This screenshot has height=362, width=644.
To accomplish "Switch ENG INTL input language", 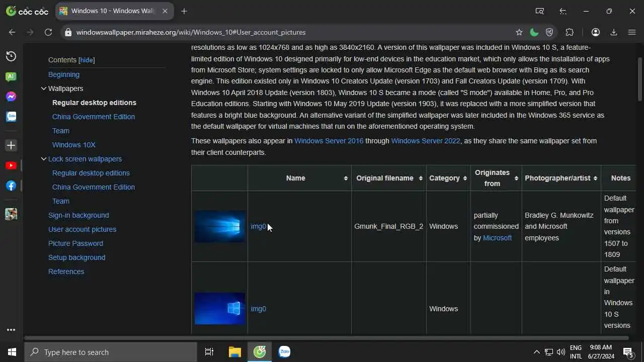I will click(x=576, y=352).
